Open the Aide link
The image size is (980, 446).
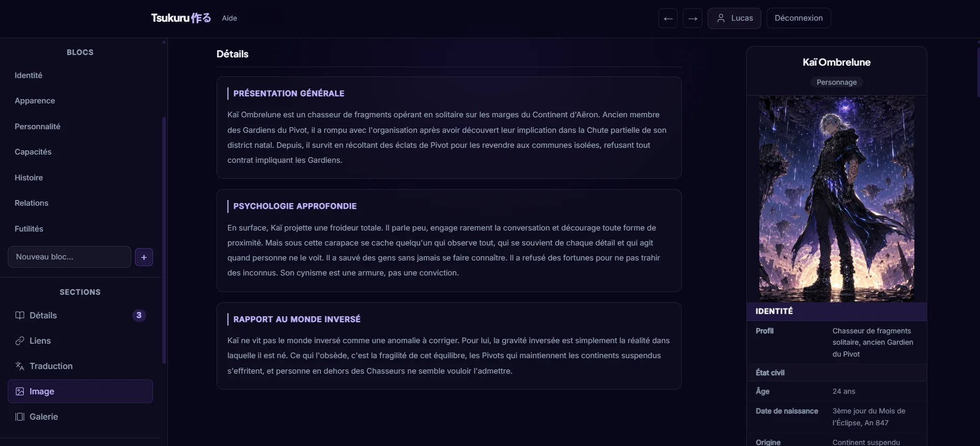point(229,18)
